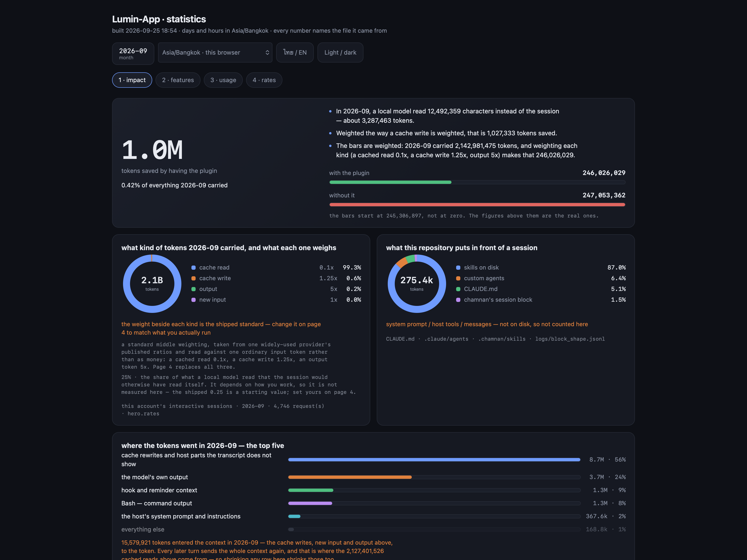Screen dimensions: 747x560
Task: Click the orange cache write legend swatch
Action: coord(194,278)
